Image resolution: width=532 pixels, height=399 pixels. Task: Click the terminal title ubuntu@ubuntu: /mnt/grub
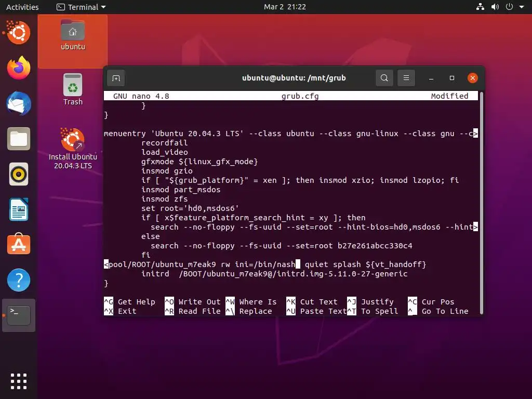click(x=294, y=78)
